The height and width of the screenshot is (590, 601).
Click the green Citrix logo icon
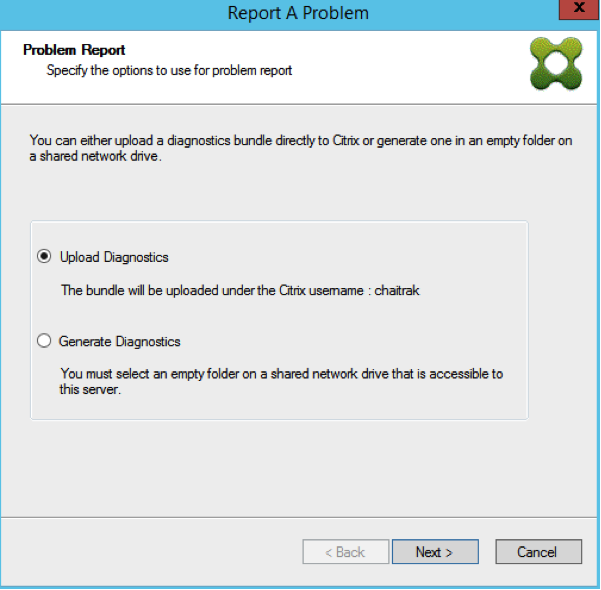pos(556,64)
